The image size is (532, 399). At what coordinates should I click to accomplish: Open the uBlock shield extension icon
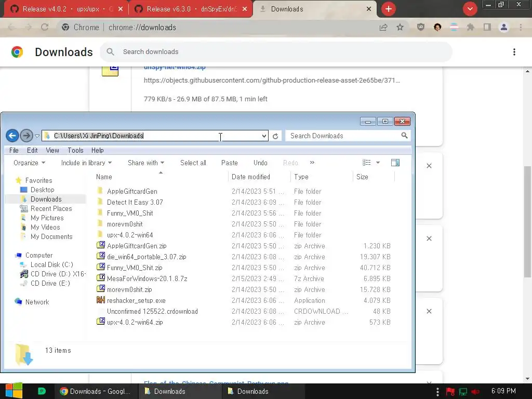(x=421, y=27)
